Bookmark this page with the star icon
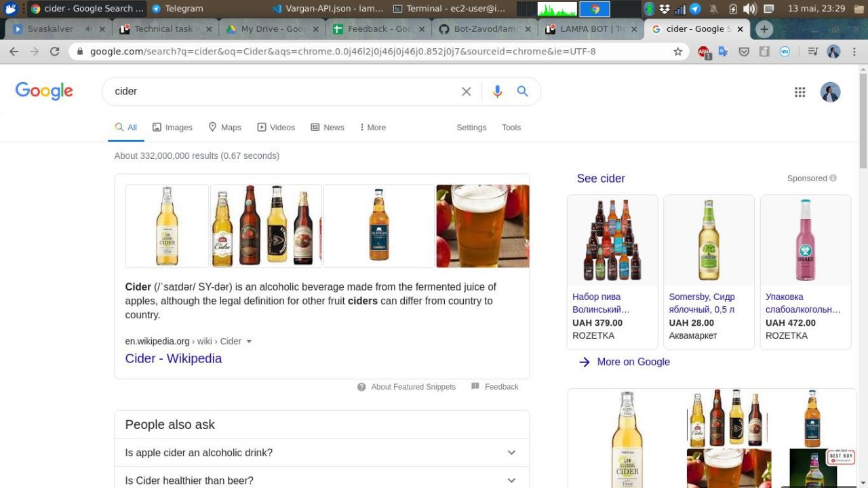Screen dimensions: 868x488 [677, 52]
